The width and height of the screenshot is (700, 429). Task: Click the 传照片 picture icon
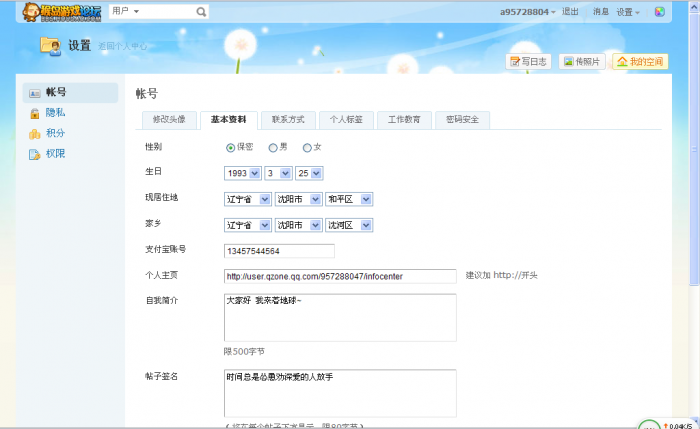pyautogui.click(x=568, y=62)
